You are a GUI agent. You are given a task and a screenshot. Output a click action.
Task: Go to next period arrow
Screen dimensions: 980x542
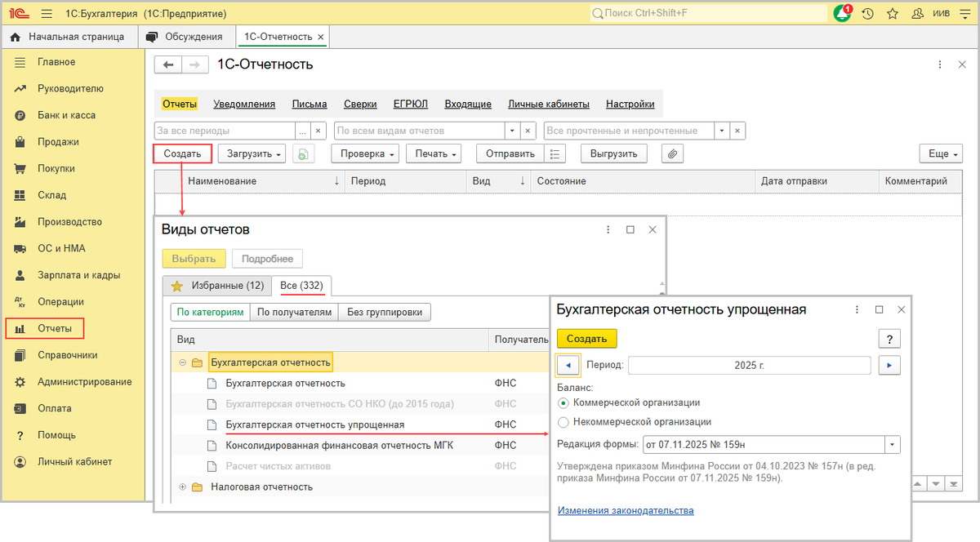889,365
